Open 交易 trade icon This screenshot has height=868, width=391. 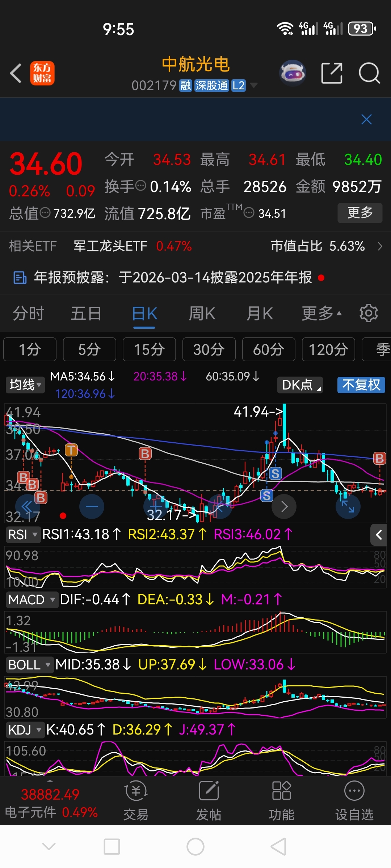(x=136, y=801)
